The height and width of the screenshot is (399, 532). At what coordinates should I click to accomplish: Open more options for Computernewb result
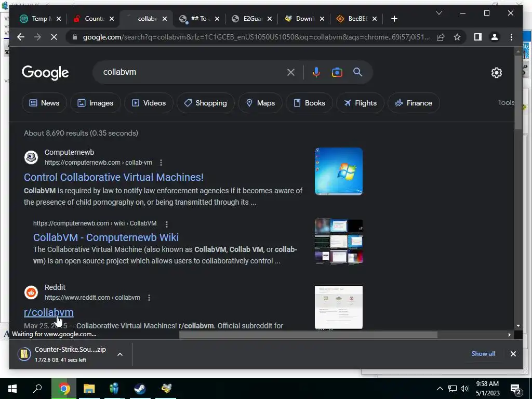click(161, 163)
